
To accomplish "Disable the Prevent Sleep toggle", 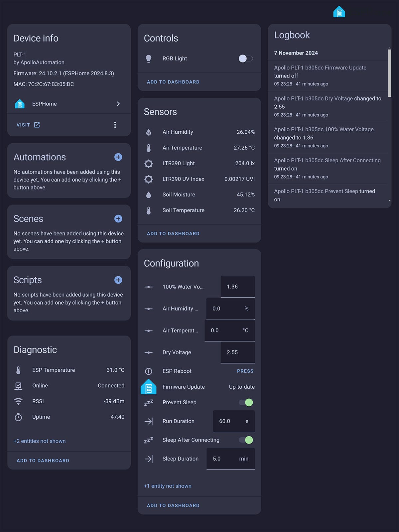I will pos(246,402).
